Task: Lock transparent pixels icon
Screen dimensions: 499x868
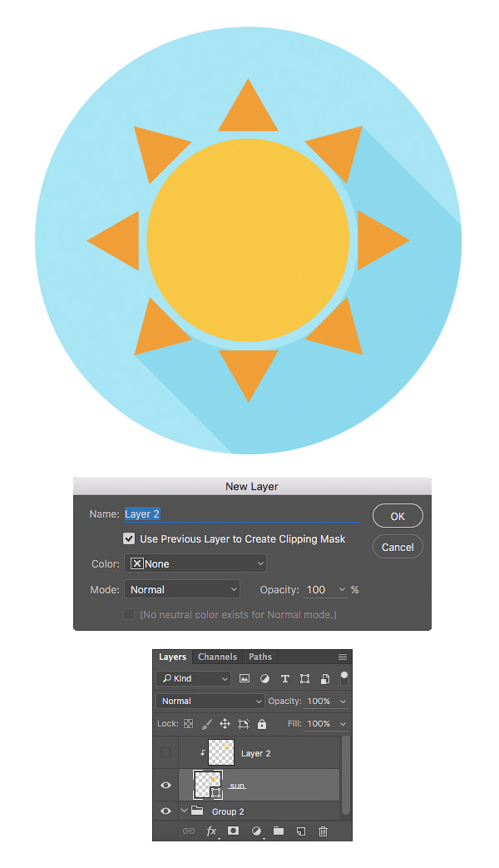Action: click(189, 723)
